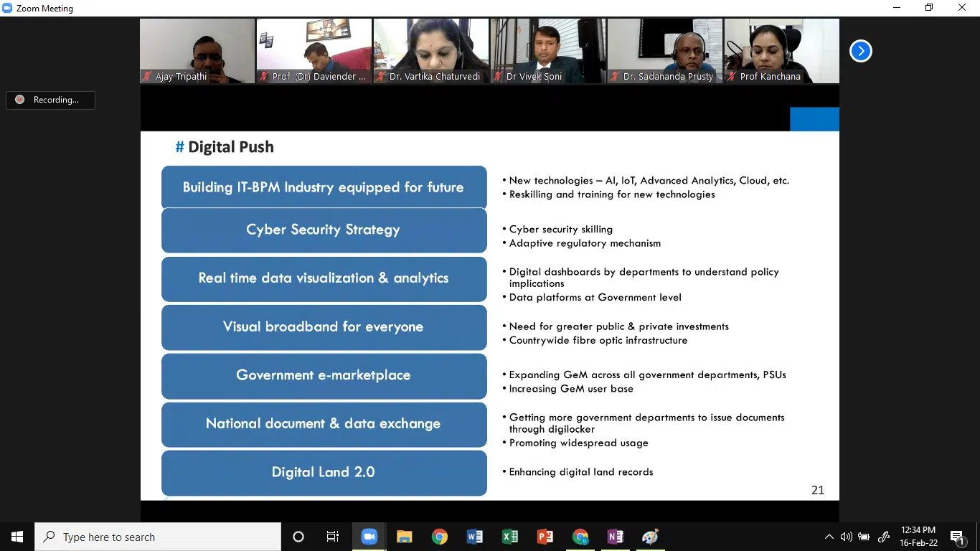Open the notification action center
This screenshot has height=551, width=980.
coord(957,537)
